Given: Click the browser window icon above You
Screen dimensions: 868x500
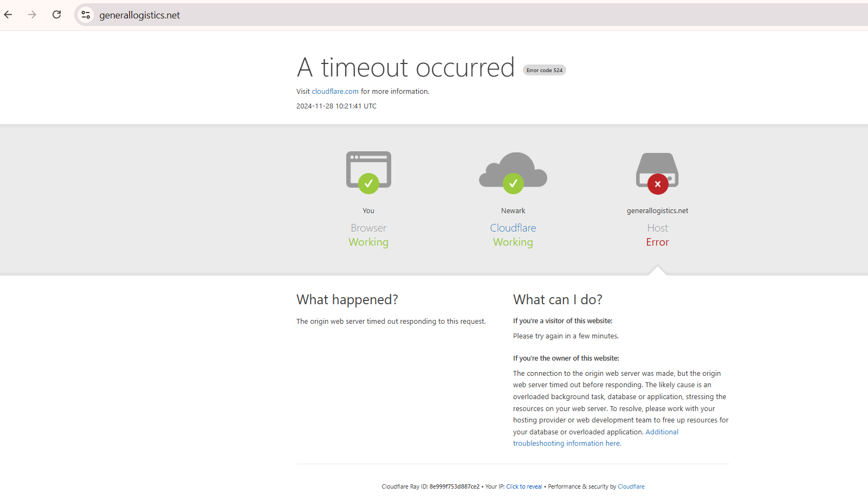Looking at the screenshot, I should (x=368, y=170).
